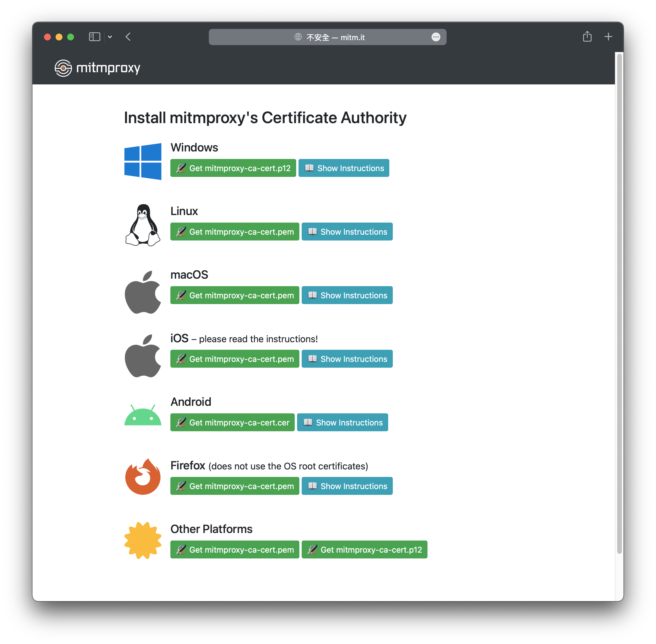Download macOS mitmproxy-ca-cert.pem
Viewport: 656px width, 644px height.
tap(235, 295)
